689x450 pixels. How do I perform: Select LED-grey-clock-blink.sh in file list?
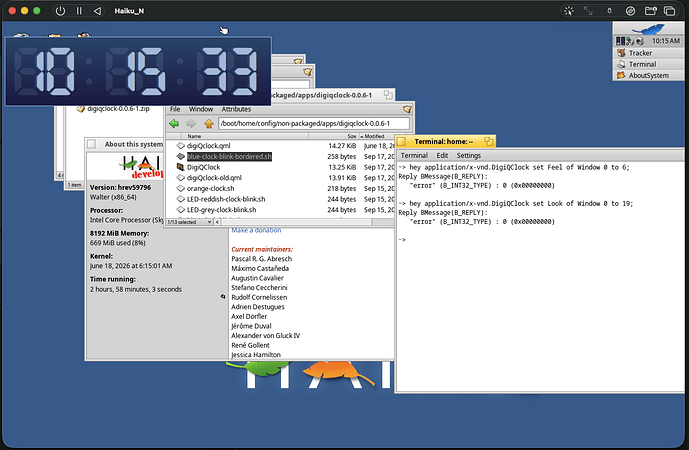(221, 210)
